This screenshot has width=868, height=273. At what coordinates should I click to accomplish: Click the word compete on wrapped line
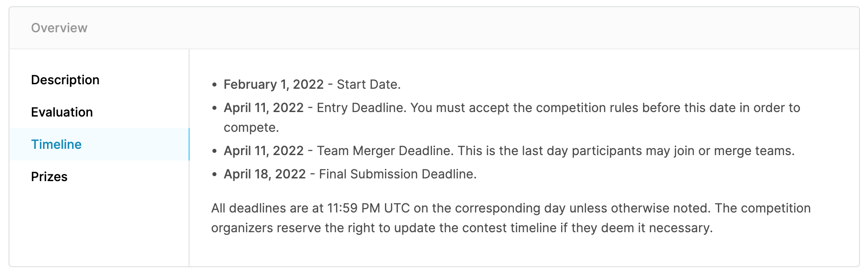251,128
